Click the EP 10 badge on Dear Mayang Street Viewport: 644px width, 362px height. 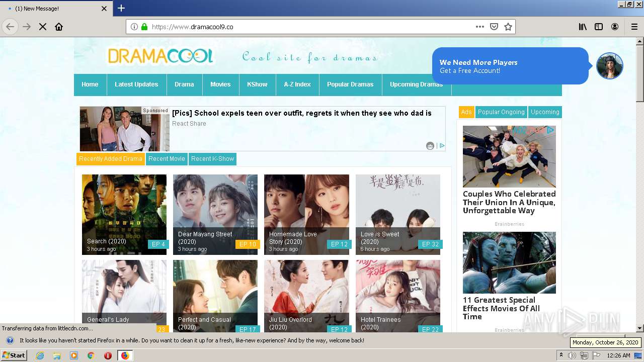coord(248,244)
